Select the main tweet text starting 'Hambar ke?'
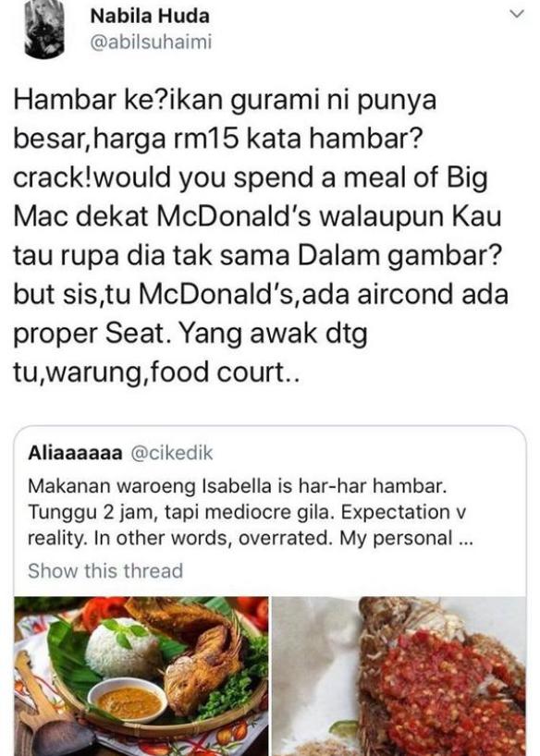 pyautogui.click(x=261, y=236)
